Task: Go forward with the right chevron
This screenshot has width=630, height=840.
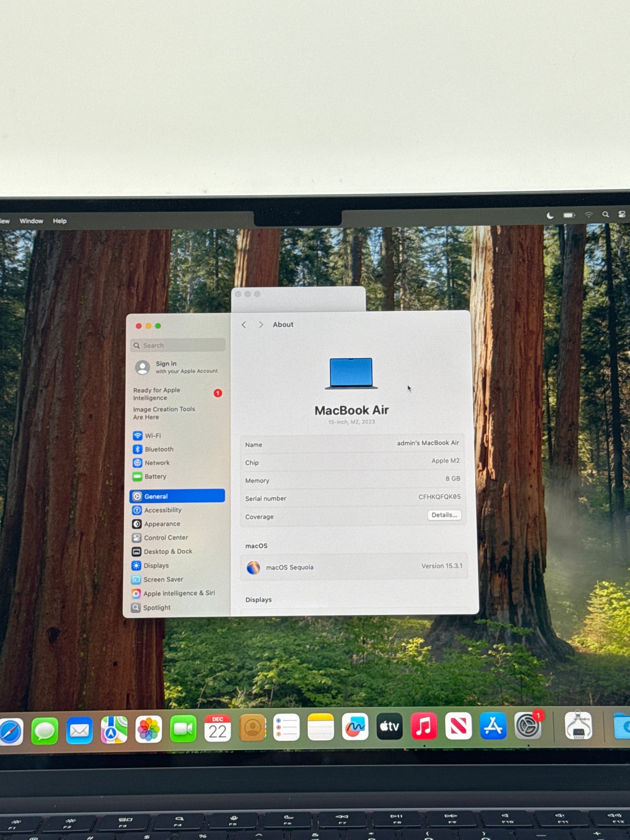Action: [x=261, y=325]
